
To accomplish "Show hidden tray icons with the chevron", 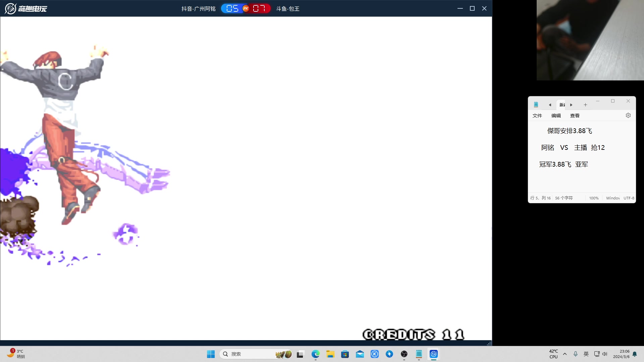I will tap(565, 354).
